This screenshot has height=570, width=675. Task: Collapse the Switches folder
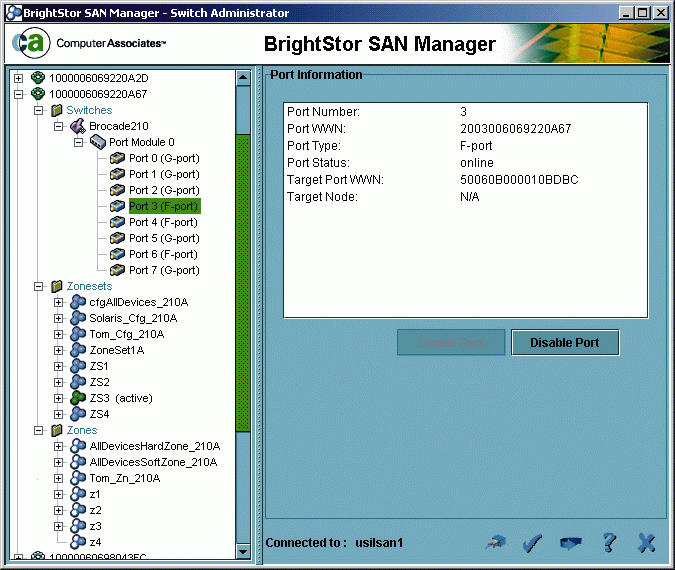click(x=38, y=110)
